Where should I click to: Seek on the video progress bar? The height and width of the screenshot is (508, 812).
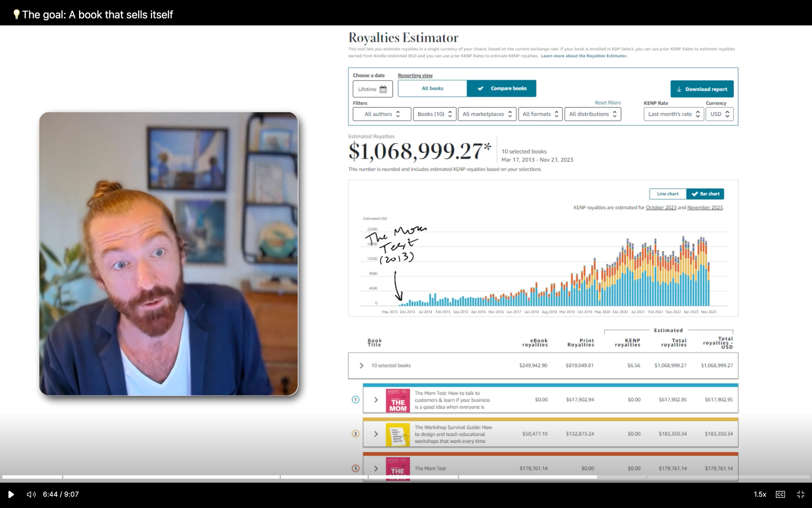point(406,477)
